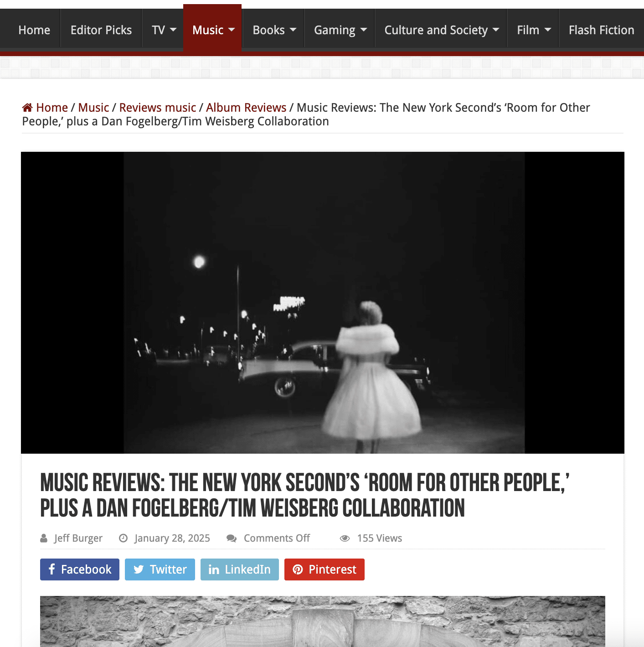The image size is (644, 647).
Task: Click the Pinterest logo icon
Action: click(x=298, y=569)
